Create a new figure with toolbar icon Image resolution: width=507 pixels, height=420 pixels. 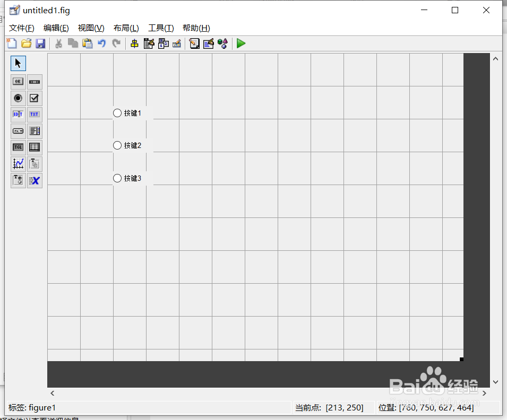click(x=12, y=43)
